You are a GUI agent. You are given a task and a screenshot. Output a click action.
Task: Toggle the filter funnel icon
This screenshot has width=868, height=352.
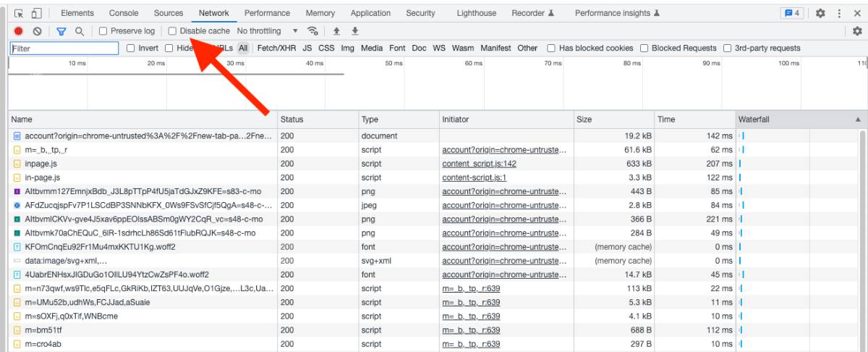click(x=61, y=31)
